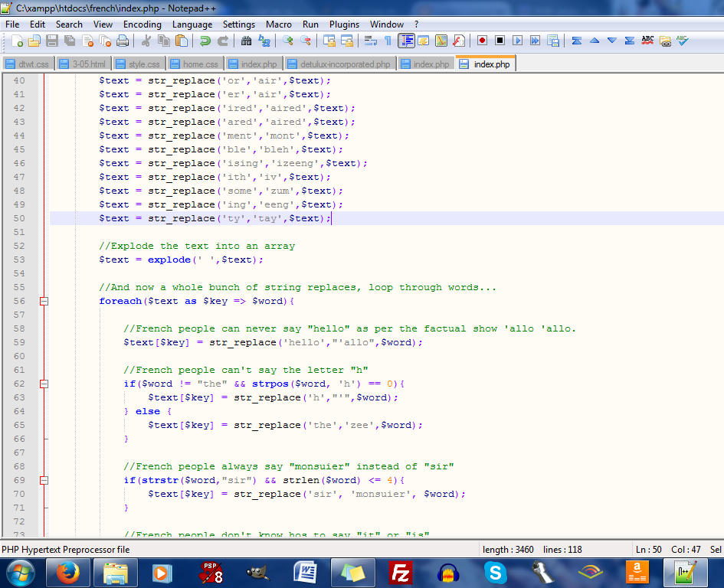
Task: Open the Replace dialog icon
Action: click(264, 41)
